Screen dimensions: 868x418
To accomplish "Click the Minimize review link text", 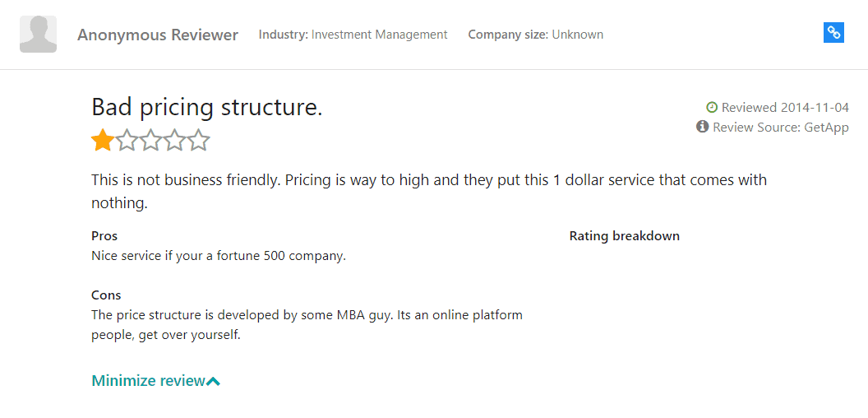I will point(148,381).
